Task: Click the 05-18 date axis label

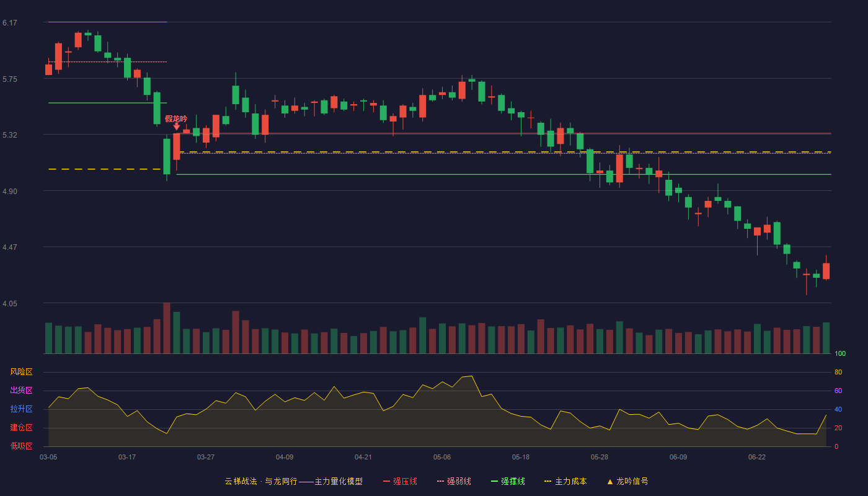Action: (x=521, y=457)
